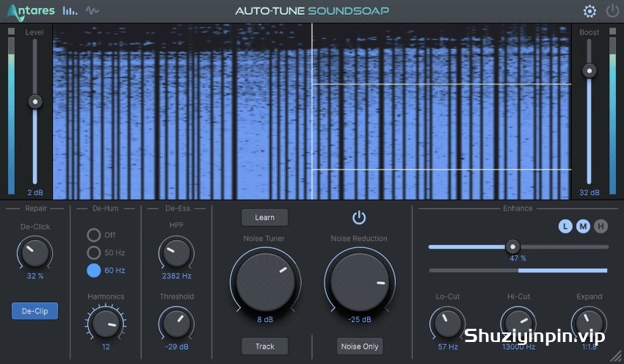Click the De-Ess HPF knob

[x=176, y=253]
